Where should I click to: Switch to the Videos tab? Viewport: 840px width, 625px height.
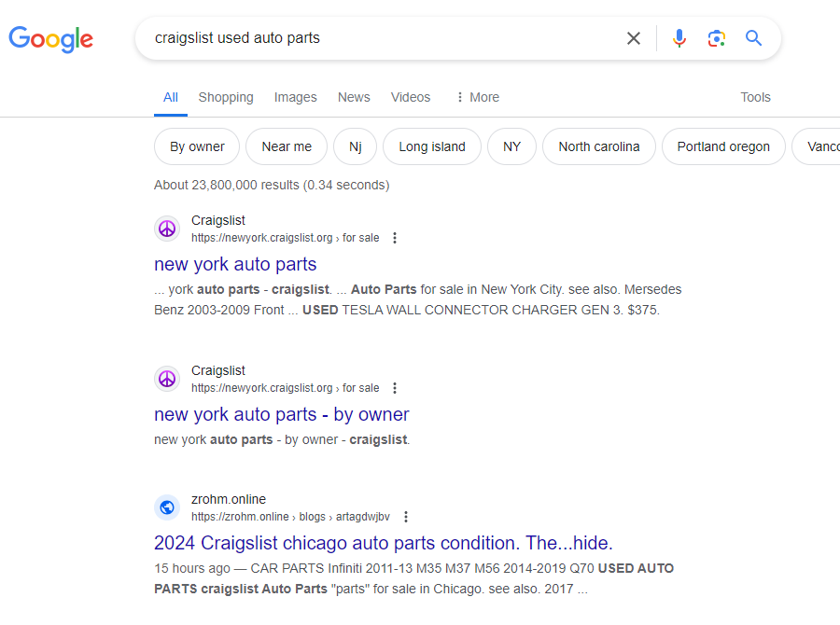click(x=411, y=97)
